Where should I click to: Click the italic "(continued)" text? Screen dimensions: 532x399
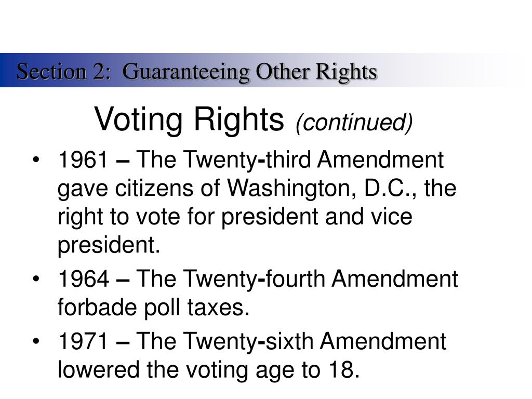(354, 122)
